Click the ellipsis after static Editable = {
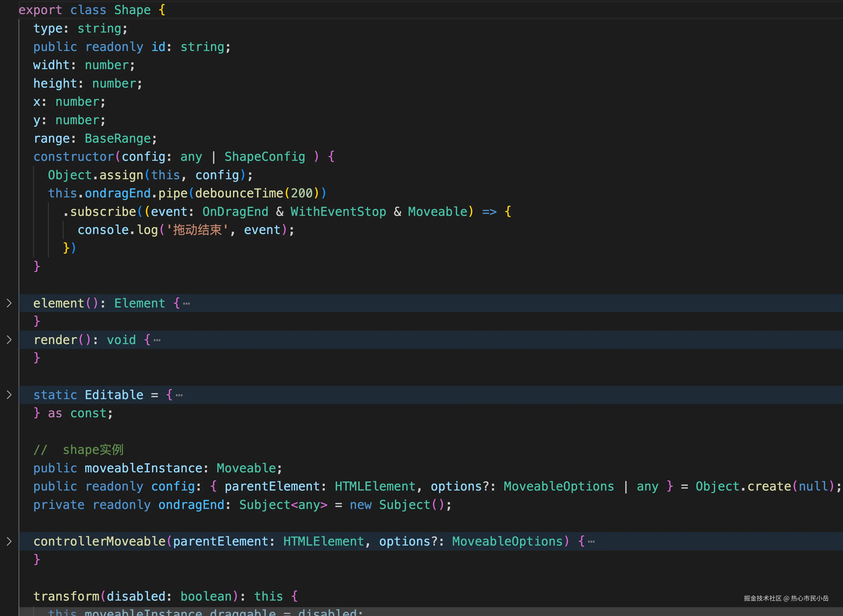Screen dimensions: 843x616 click(x=179, y=395)
